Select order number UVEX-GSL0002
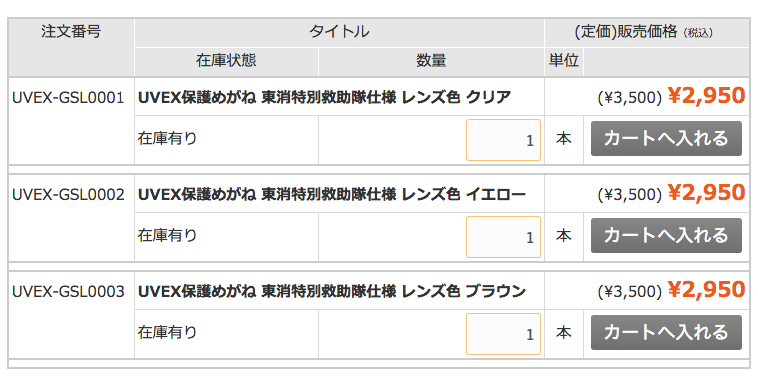This screenshot has width=758, height=383. [x=68, y=194]
